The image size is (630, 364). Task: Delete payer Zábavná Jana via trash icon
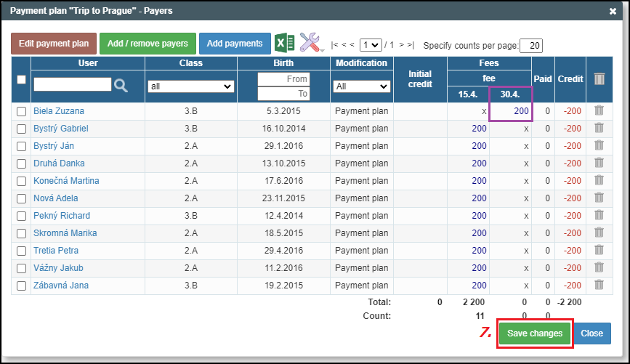(599, 285)
